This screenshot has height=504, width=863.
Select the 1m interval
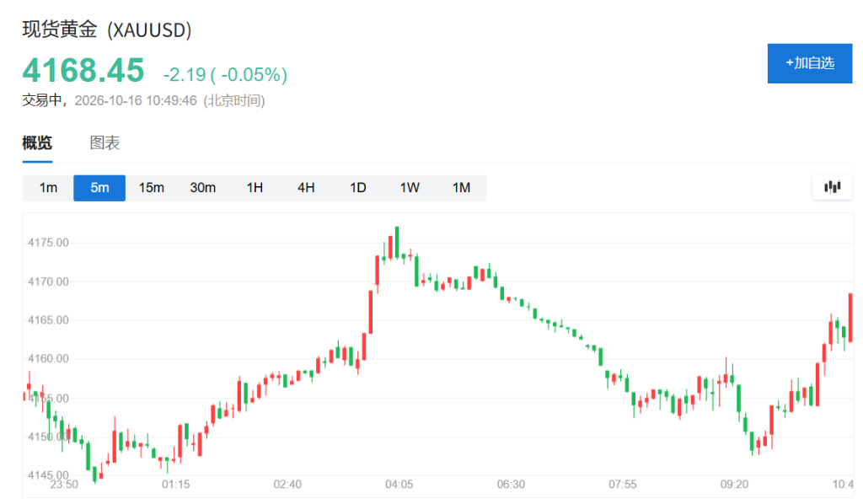(x=48, y=188)
